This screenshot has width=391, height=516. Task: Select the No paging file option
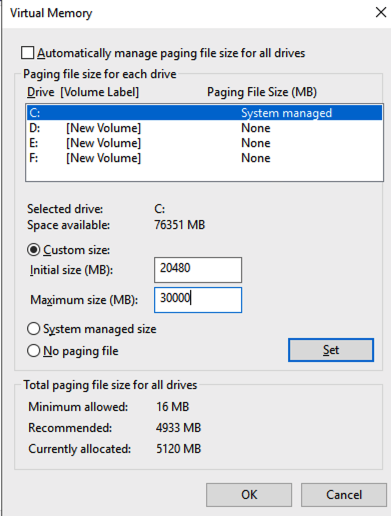click(x=34, y=351)
